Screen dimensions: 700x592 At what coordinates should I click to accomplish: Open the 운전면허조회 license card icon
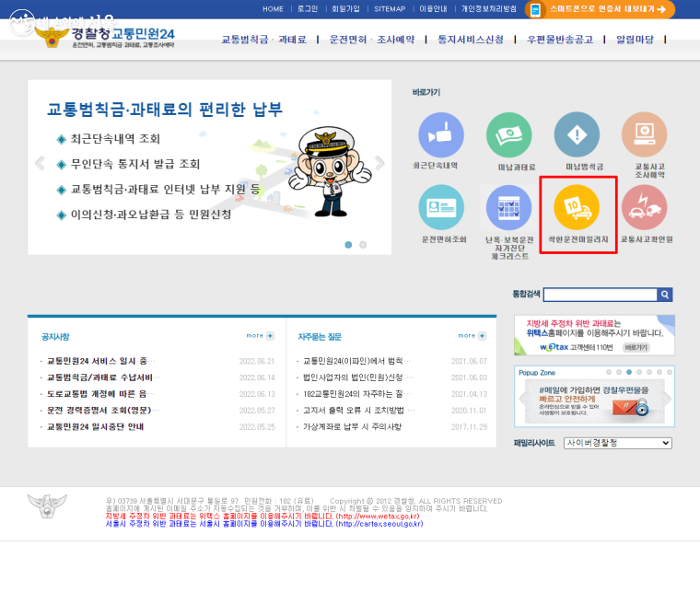point(441,207)
